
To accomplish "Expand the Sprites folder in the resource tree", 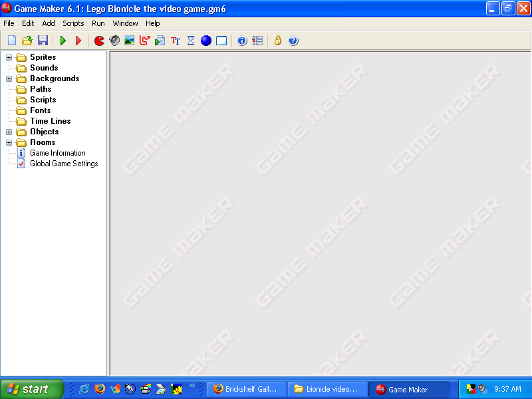I will (x=9, y=57).
